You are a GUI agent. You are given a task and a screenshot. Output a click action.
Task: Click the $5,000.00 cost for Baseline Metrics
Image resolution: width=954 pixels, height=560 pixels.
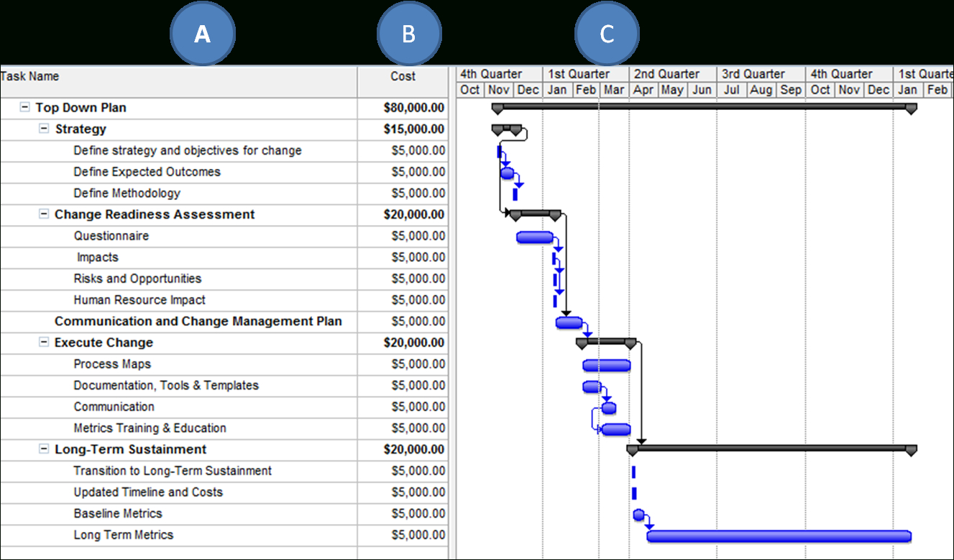418,513
